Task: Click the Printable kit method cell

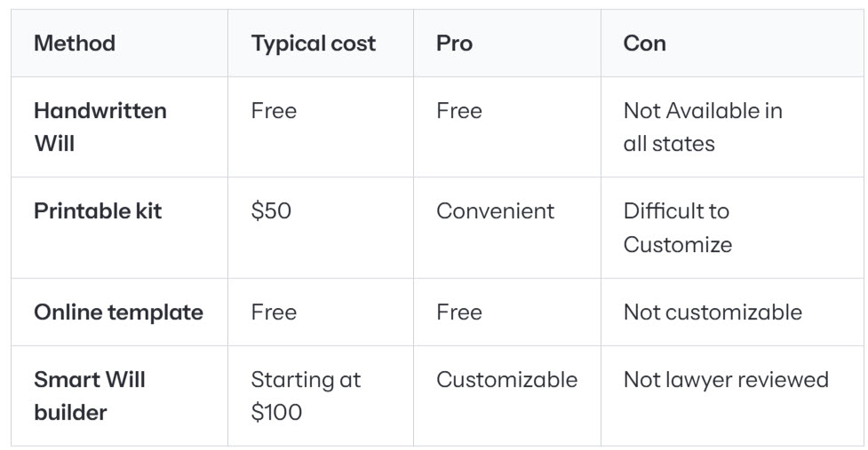Action: (x=98, y=210)
